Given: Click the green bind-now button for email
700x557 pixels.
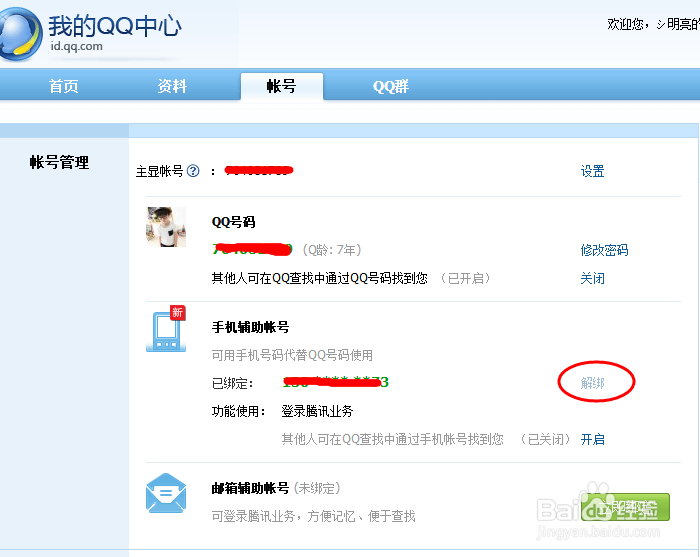Looking at the screenshot, I should (x=625, y=507).
